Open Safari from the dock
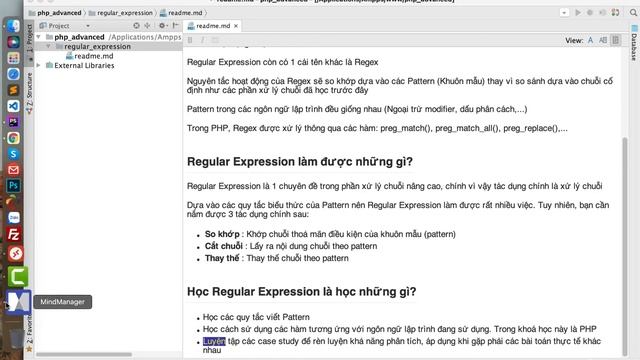The image size is (640, 360). 13,74
